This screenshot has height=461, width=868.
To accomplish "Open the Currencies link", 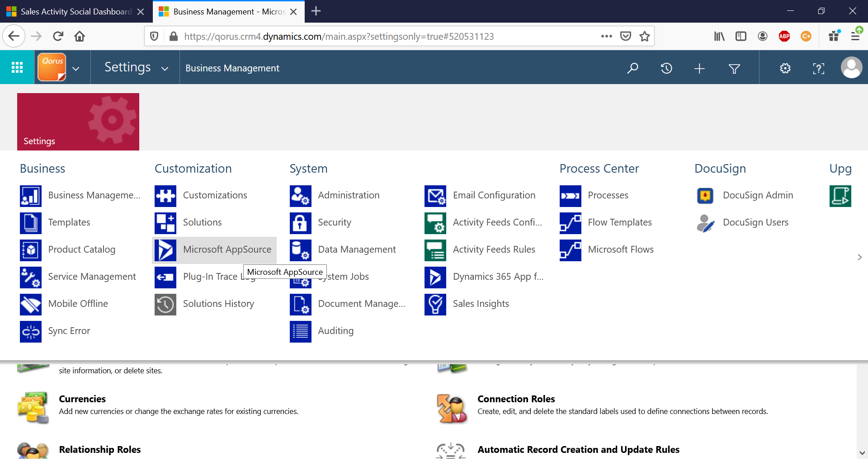I will pyautogui.click(x=82, y=399).
